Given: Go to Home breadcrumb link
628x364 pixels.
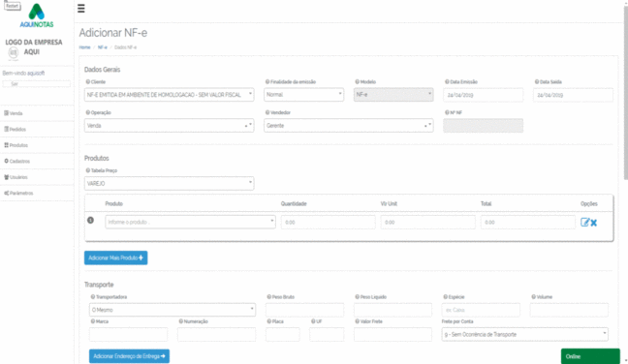Looking at the screenshot, I should (x=84, y=47).
